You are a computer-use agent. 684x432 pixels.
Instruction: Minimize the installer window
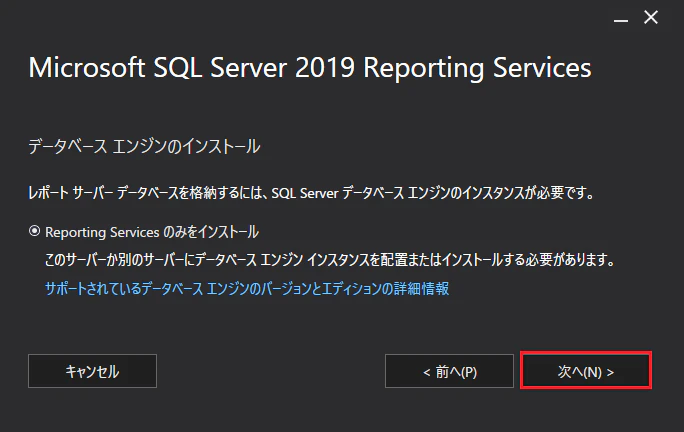[621, 20]
